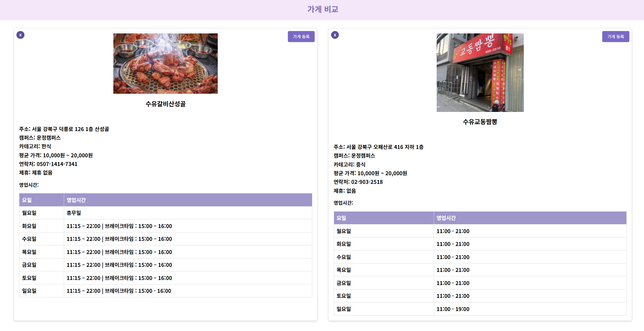Click store name 수유교동짬뽕

click(480, 122)
